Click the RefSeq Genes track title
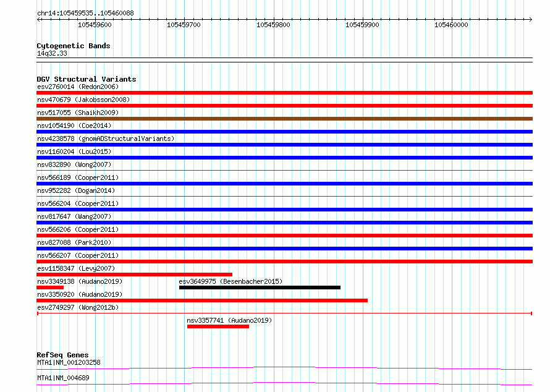This screenshot has width=550, height=392. pyautogui.click(x=62, y=355)
